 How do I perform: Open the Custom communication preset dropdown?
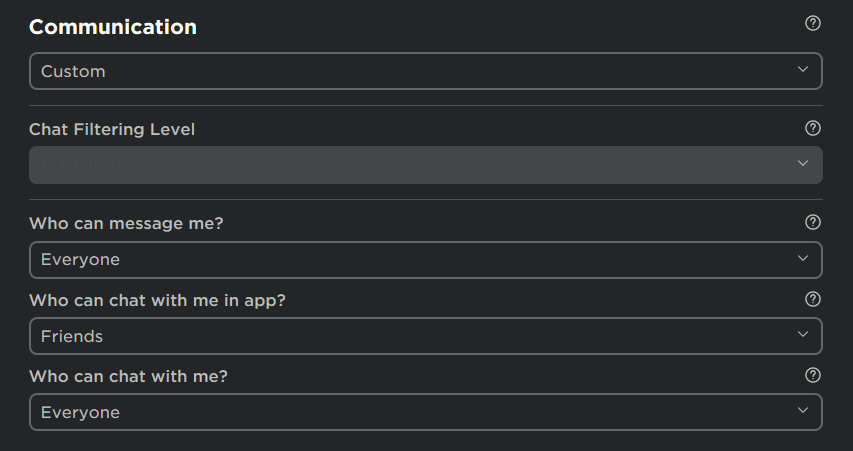click(x=425, y=71)
